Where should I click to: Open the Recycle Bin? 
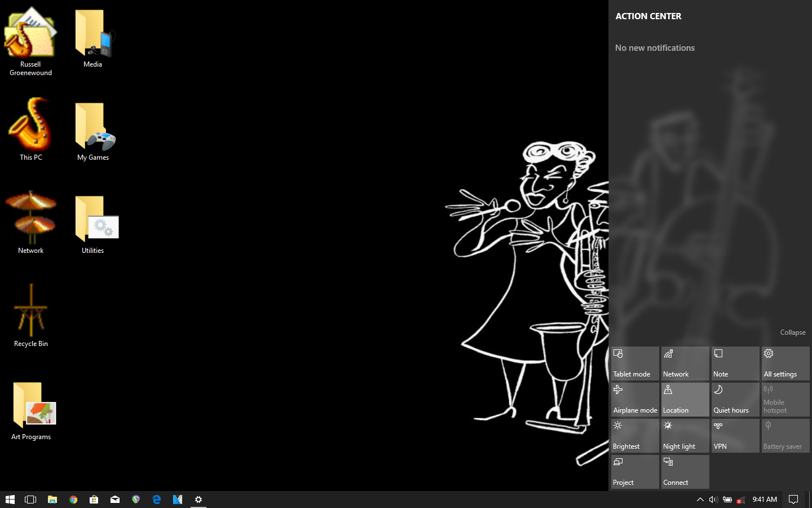click(31, 316)
